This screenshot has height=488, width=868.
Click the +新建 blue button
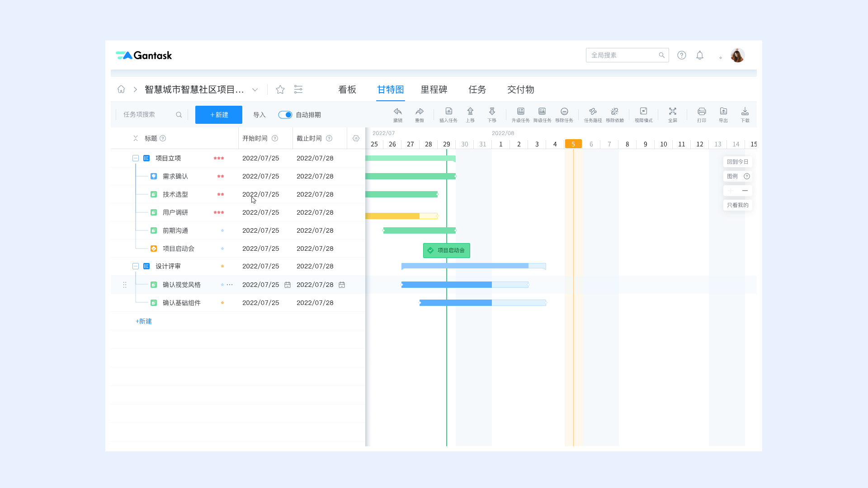(219, 115)
